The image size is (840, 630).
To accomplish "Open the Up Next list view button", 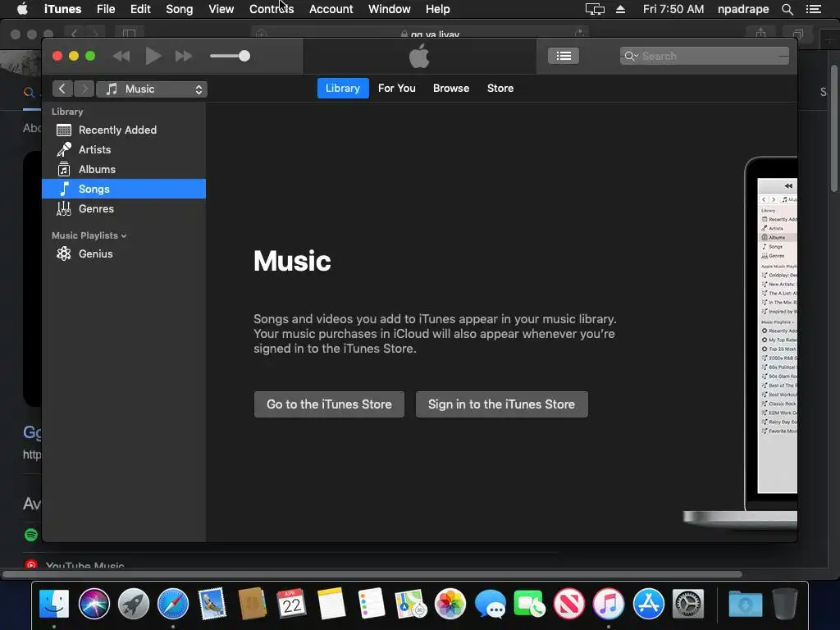I will 563,56.
